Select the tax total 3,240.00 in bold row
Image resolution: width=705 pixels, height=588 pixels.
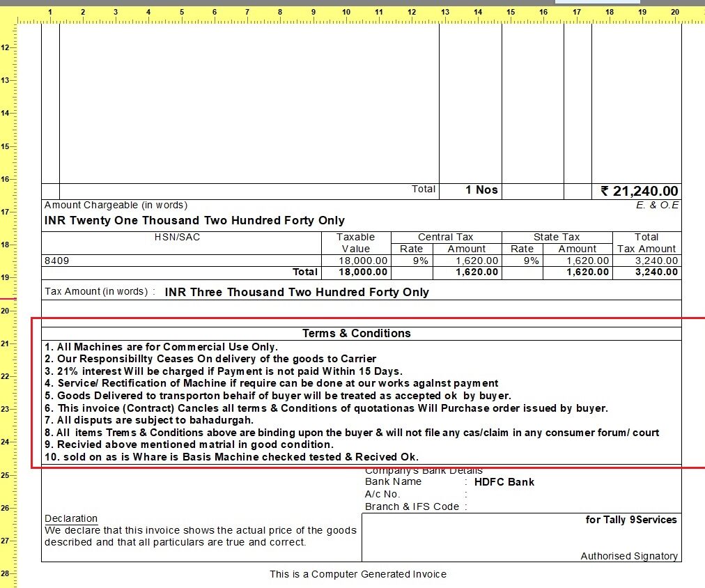656,272
